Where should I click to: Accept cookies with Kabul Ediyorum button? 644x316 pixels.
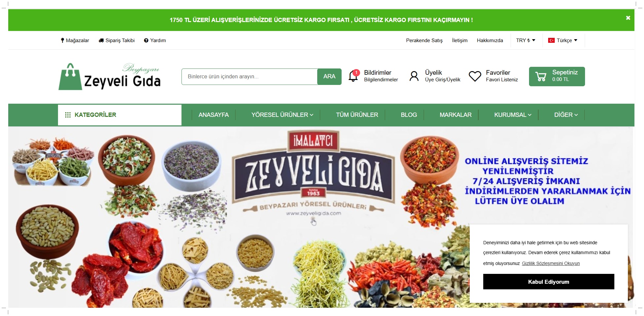(x=548, y=282)
